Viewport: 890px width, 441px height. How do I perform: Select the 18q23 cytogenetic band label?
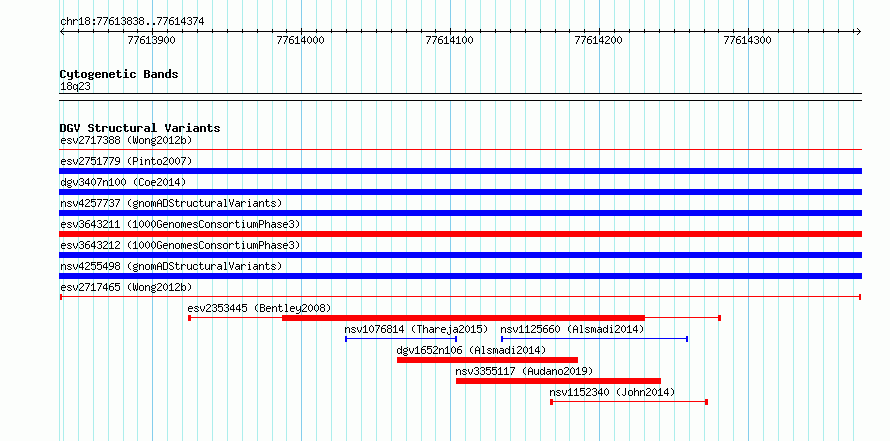75,87
